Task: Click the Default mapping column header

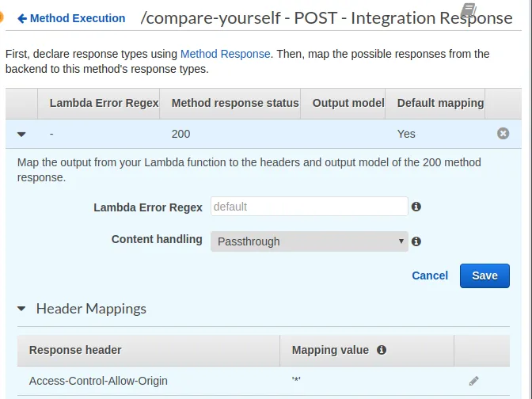Action: pos(440,103)
